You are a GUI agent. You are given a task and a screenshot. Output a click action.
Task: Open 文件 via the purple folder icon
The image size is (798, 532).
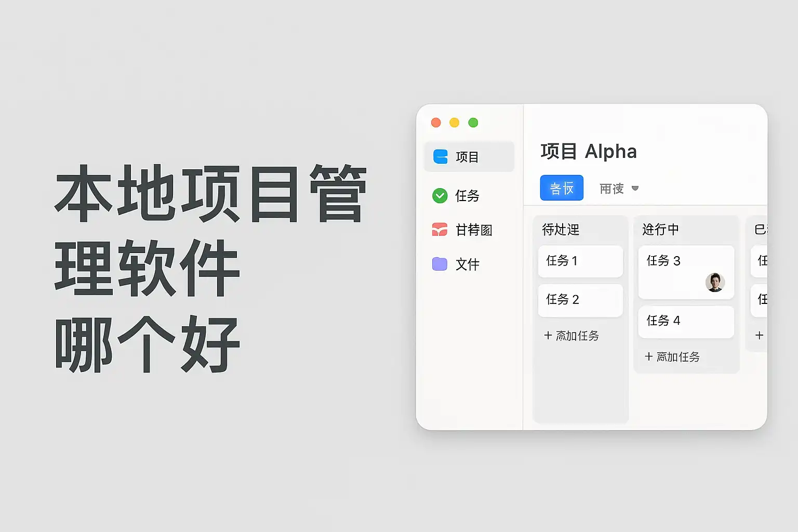[x=440, y=264]
